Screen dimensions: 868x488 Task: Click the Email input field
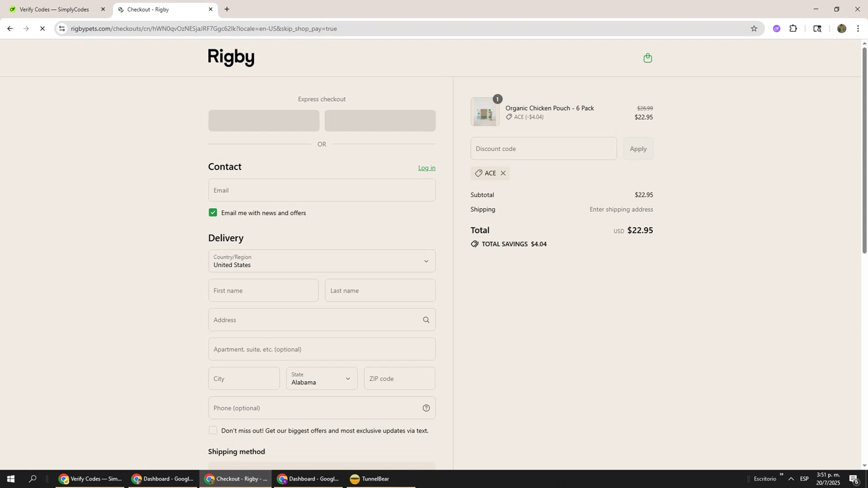click(x=322, y=190)
